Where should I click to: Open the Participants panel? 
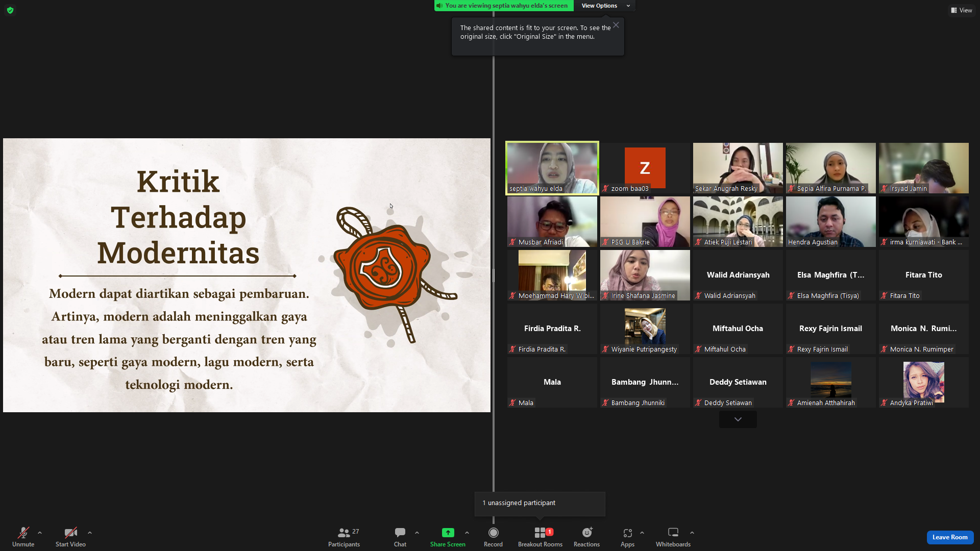click(344, 537)
